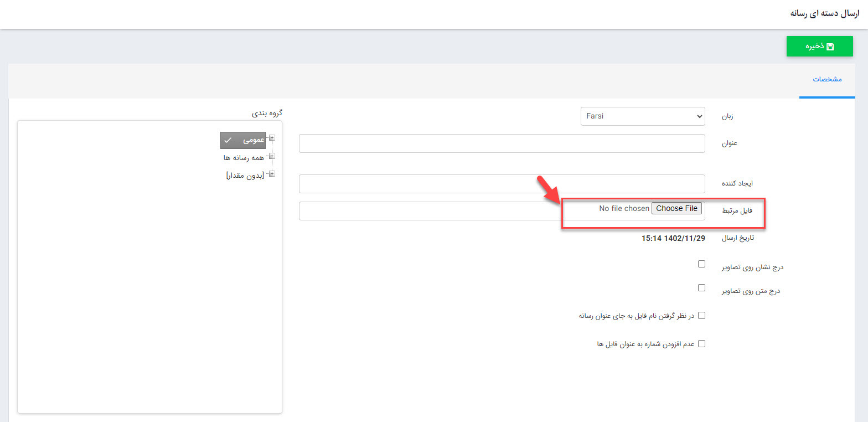Open the زبان dropdown showing Farsi
The image size is (868, 422).
pos(642,116)
